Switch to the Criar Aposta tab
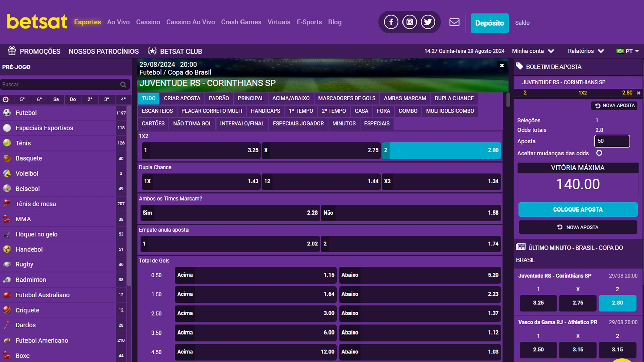 coord(182,98)
